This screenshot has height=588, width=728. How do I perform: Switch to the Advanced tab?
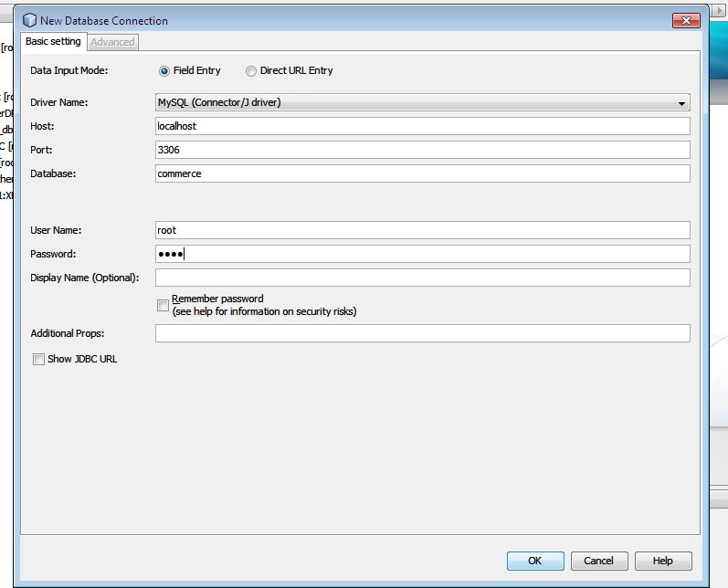(x=112, y=42)
